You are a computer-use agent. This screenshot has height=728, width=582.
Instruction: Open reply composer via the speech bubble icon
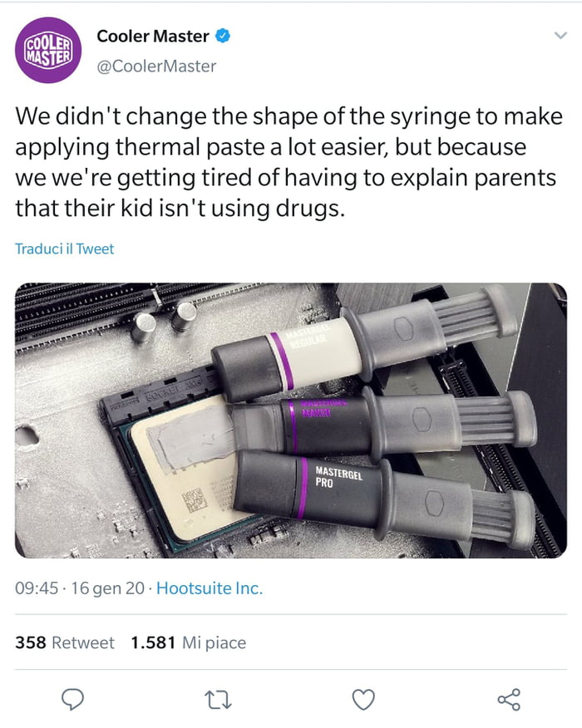[72, 701]
